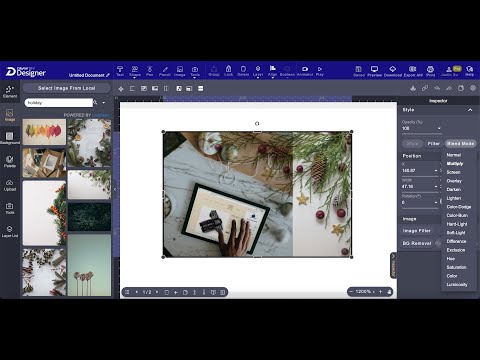This screenshot has width=480, height=360.
Task: Choose Normal blend mode
Action: 454,155
